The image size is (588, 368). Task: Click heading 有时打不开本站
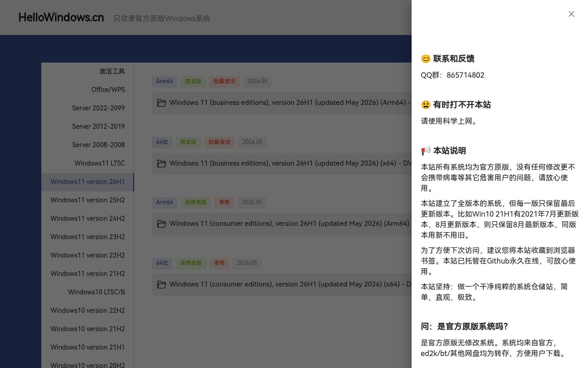(462, 105)
